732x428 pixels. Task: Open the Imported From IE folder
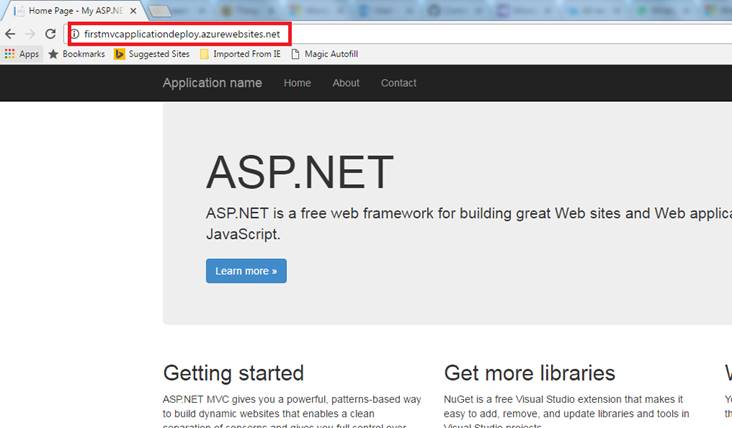point(240,54)
